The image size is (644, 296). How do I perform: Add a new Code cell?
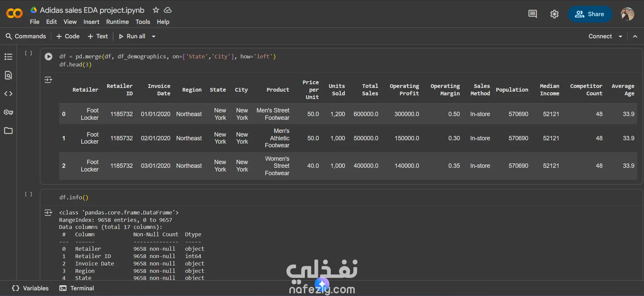(68, 36)
